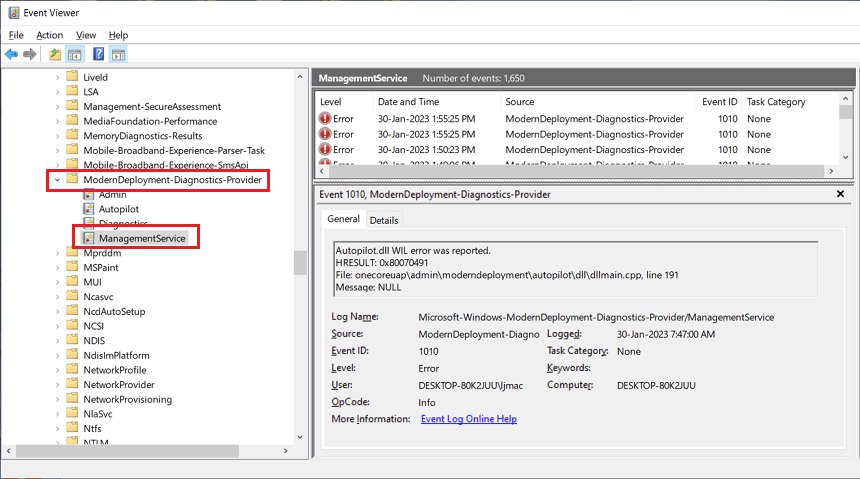Select the 1:50:23 PM error event row
The image size is (860, 479).
click(576, 150)
